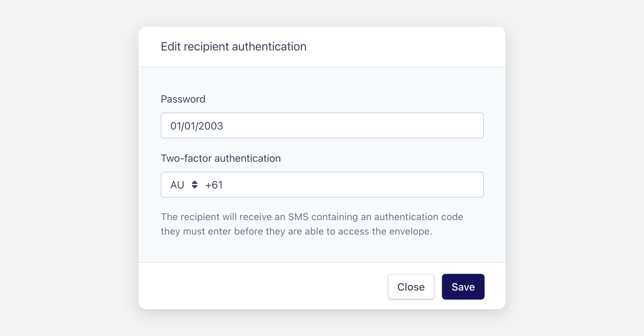This screenshot has height=336, width=644.
Task: Click the word SMS in helper text
Action: point(298,217)
